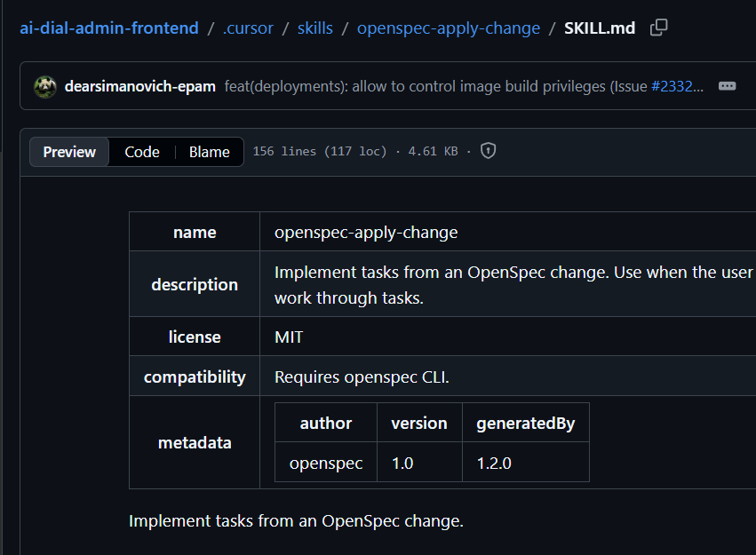Screen dimensions: 756x555
Task: Open the dearsimanovich-epam author profile link
Action: 140,86
